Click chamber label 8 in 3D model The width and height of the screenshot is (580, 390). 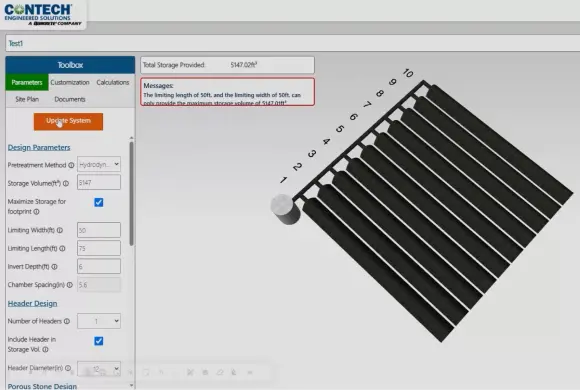380,94
